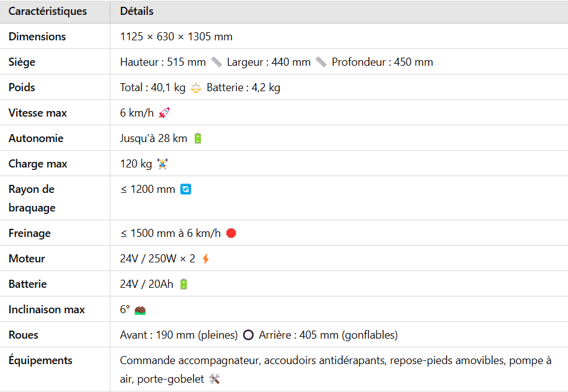Click the circle icon between Avant and Arrière
The width and height of the screenshot is (568, 392).
(248, 335)
